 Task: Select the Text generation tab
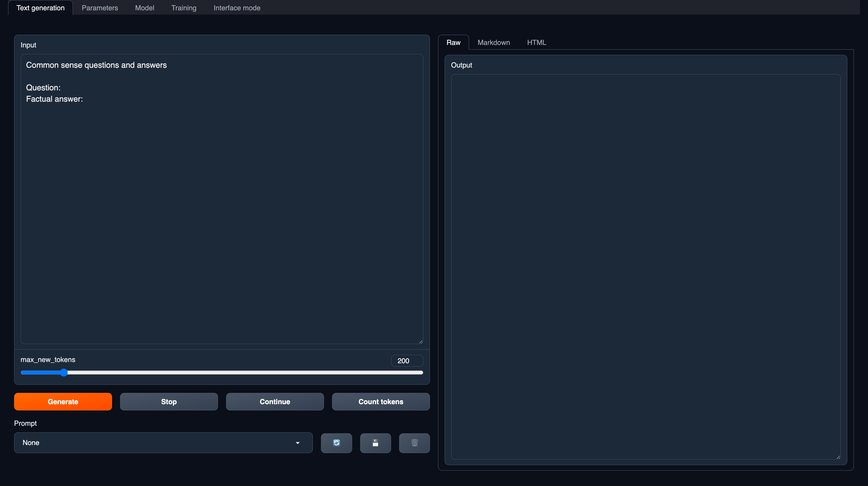click(x=40, y=8)
